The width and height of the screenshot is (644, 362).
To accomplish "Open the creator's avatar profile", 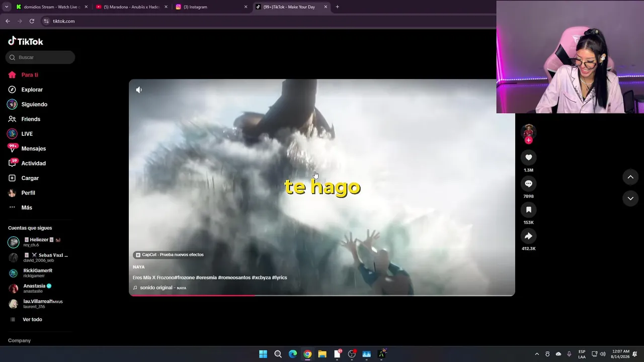I will tap(528, 131).
